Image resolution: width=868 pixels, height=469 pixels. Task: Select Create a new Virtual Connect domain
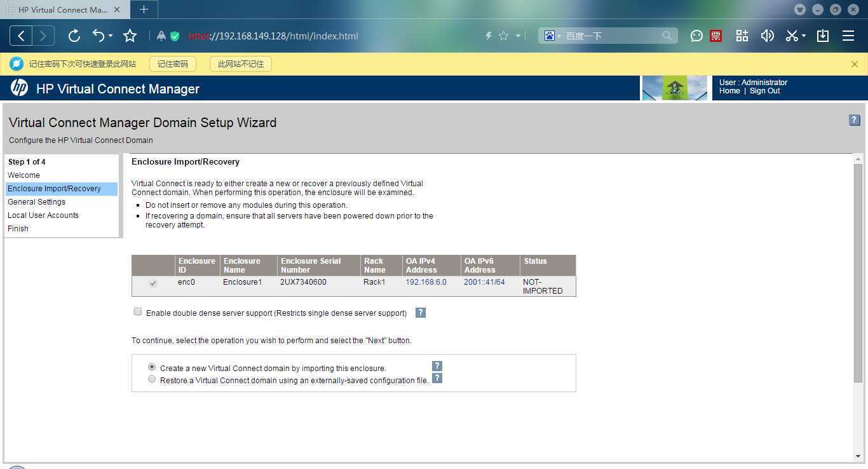tap(152, 367)
